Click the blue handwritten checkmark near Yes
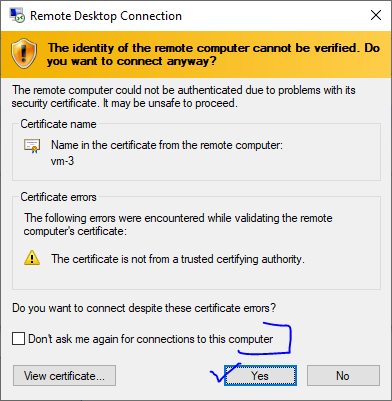This screenshot has width=392, height=401. tap(225, 373)
